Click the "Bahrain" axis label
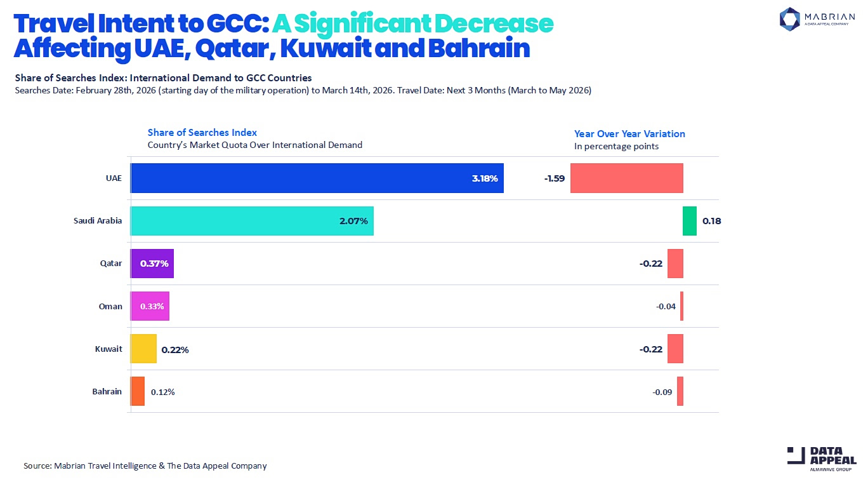Viewport: 868px width, 489px height. click(x=107, y=391)
